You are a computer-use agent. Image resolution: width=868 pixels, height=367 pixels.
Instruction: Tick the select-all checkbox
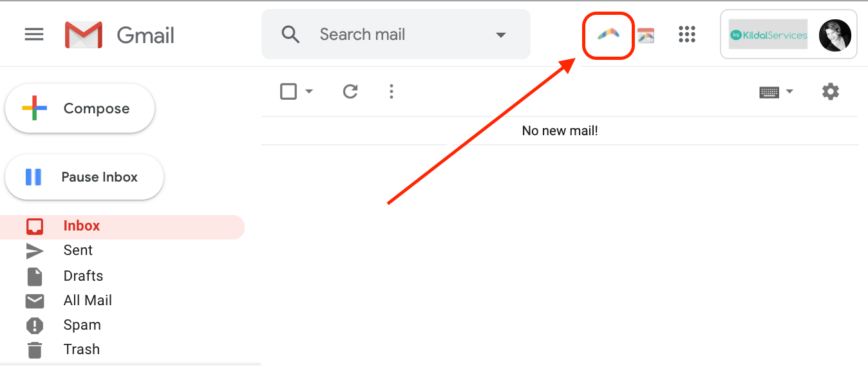pos(288,91)
